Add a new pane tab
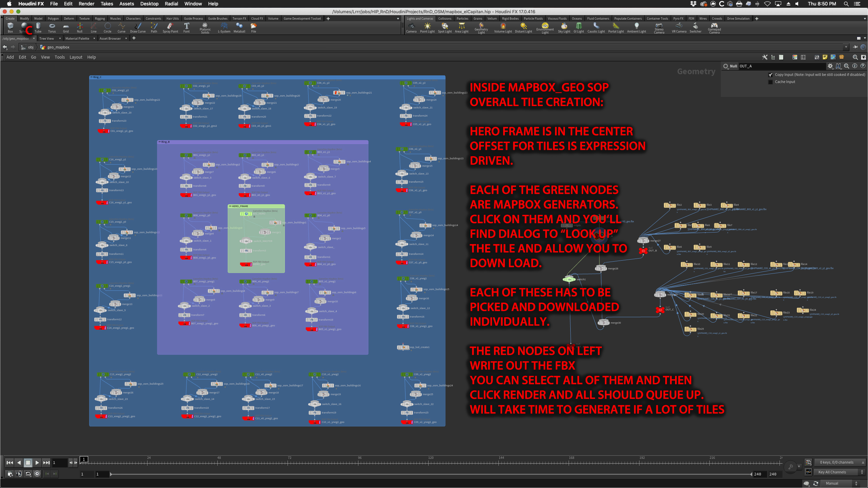Screen dimensions: 868x488 tap(134, 38)
